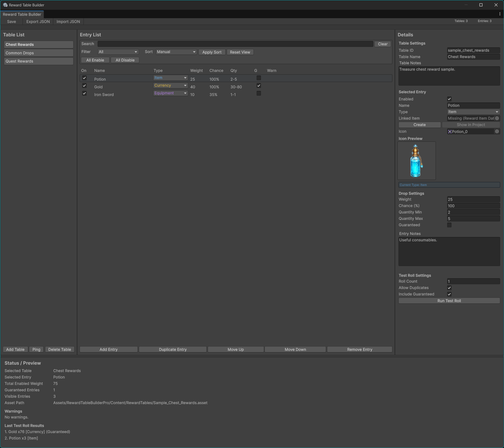Open the Linked Item object picker
The width and height of the screenshot is (504, 448).
[497, 118]
